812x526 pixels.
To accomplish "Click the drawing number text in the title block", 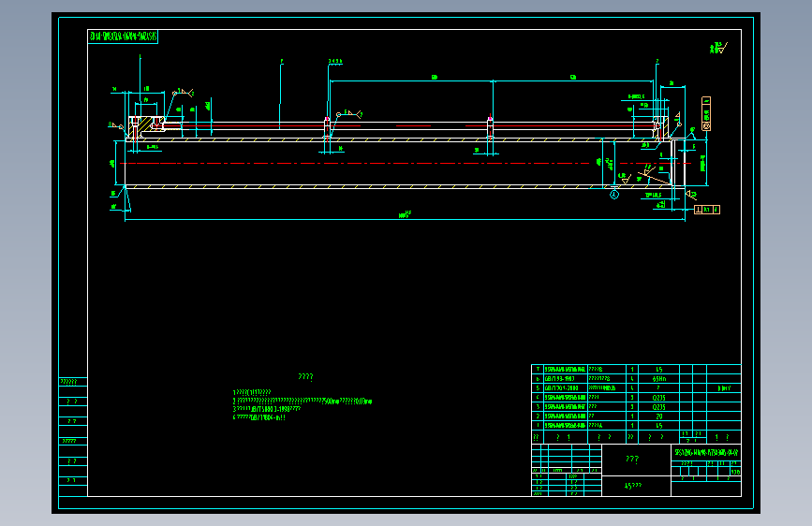I will [x=706, y=452].
